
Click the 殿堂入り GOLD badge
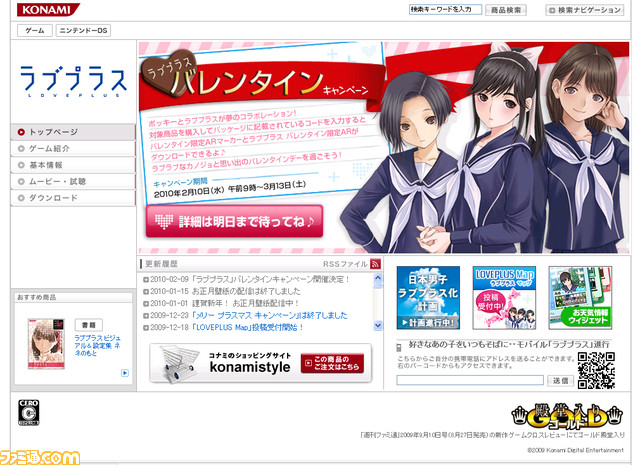pos(567,416)
